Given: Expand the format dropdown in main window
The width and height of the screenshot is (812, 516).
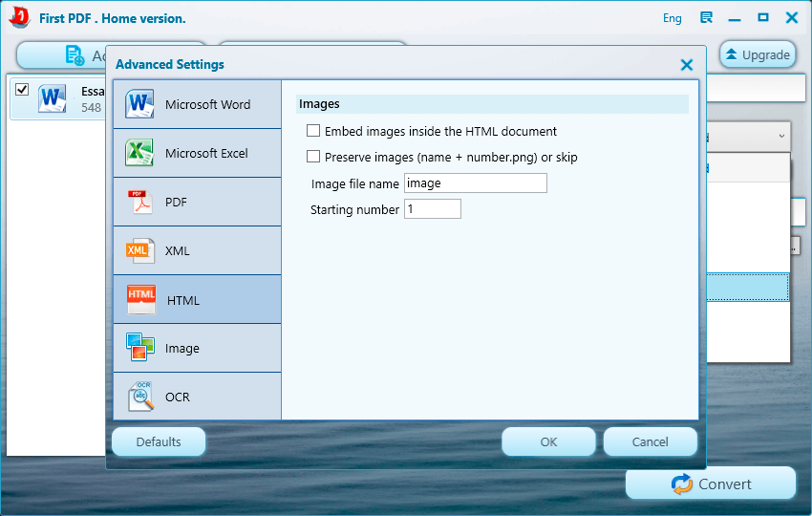Looking at the screenshot, I should click(x=781, y=137).
